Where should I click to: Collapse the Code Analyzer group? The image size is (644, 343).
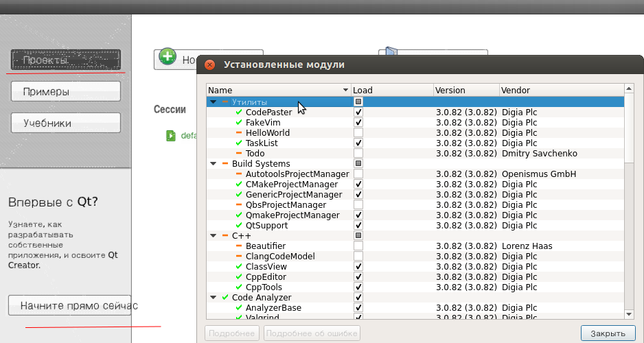point(213,298)
